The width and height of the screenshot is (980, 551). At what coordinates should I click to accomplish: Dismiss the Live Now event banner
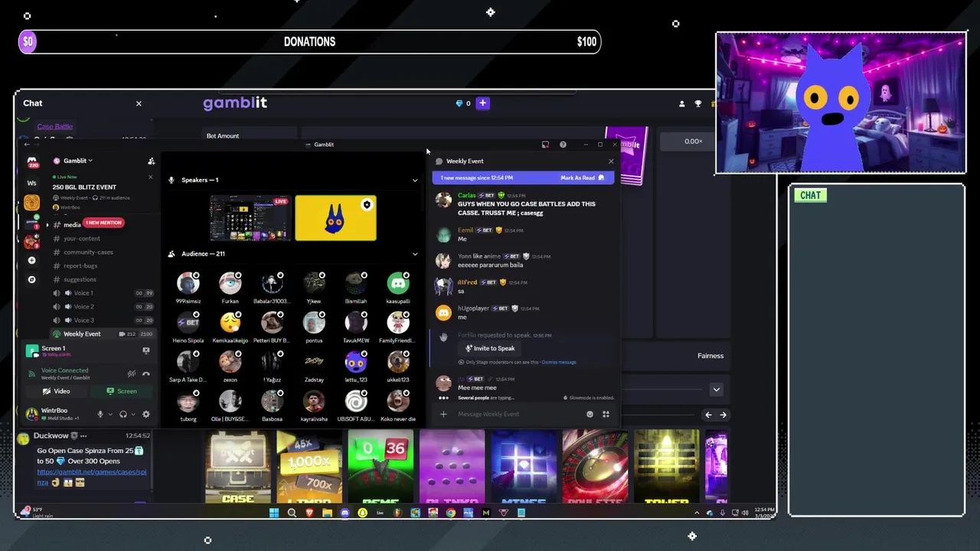pyautogui.click(x=150, y=177)
